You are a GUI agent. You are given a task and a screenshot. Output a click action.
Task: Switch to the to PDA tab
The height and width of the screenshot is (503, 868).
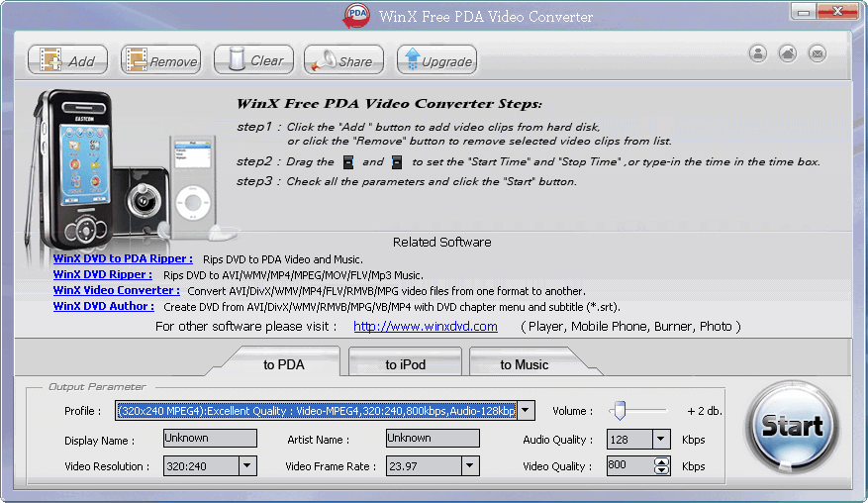tap(284, 364)
